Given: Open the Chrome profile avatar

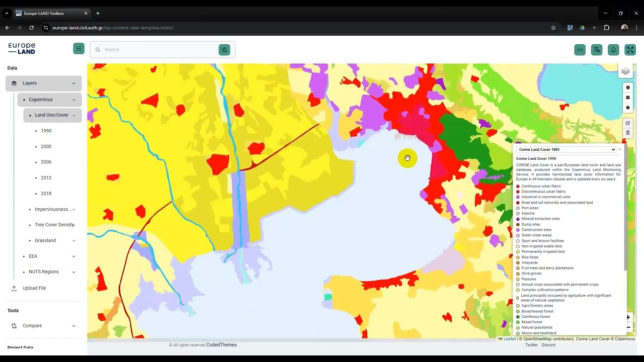Looking at the screenshot, I should (x=624, y=28).
